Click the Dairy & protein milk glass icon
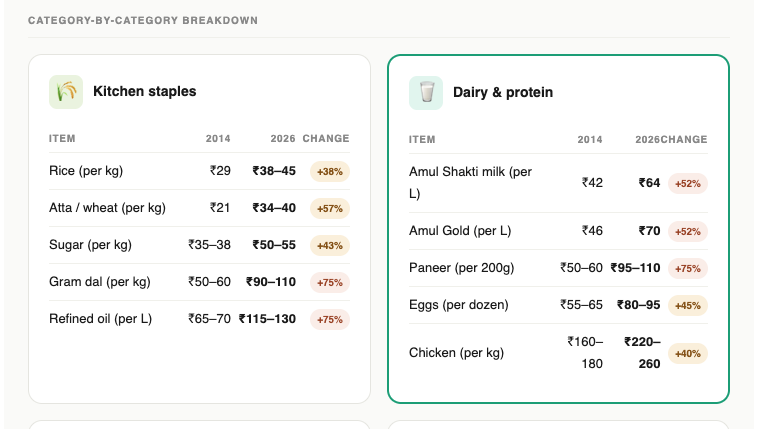The width and height of the screenshot is (773, 429). point(426,93)
